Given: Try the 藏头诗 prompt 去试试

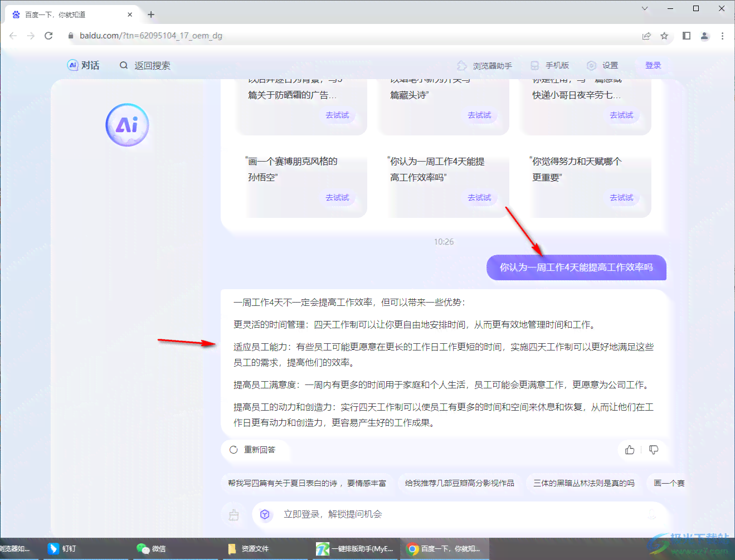Looking at the screenshot, I should point(479,115).
